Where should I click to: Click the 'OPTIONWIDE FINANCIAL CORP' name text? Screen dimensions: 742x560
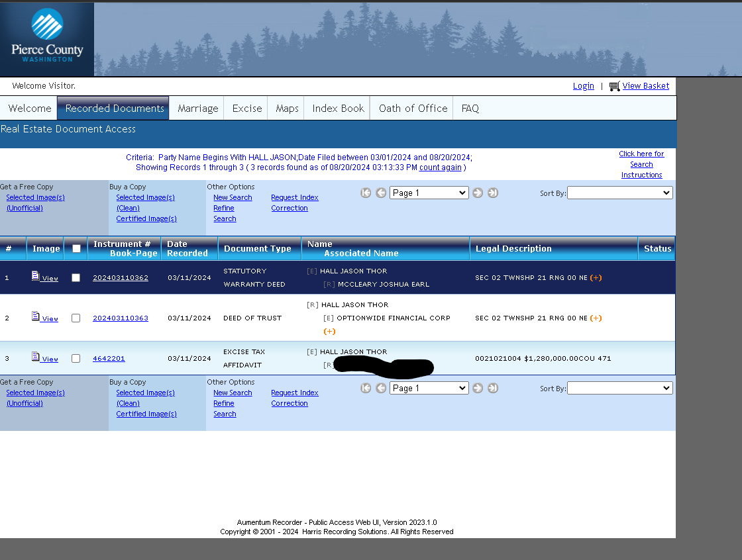(394, 318)
